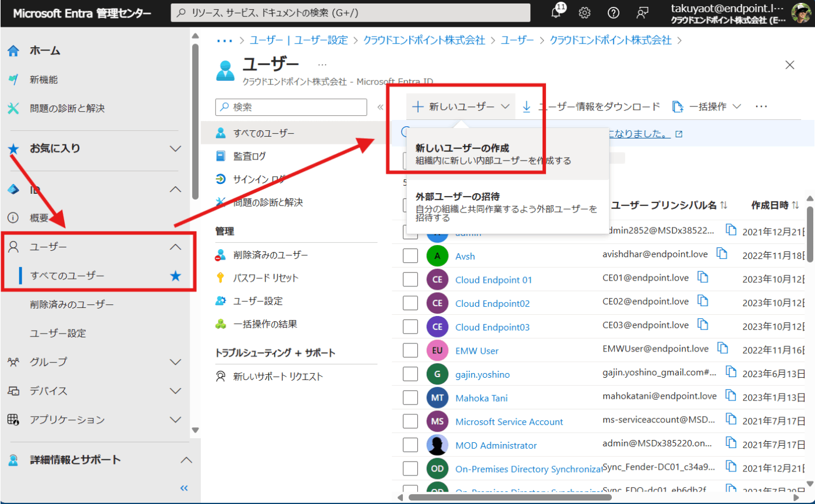This screenshot has width=815, height=504.
Task: Copy CE02@endpoint.love principal name
Action: 703,301
